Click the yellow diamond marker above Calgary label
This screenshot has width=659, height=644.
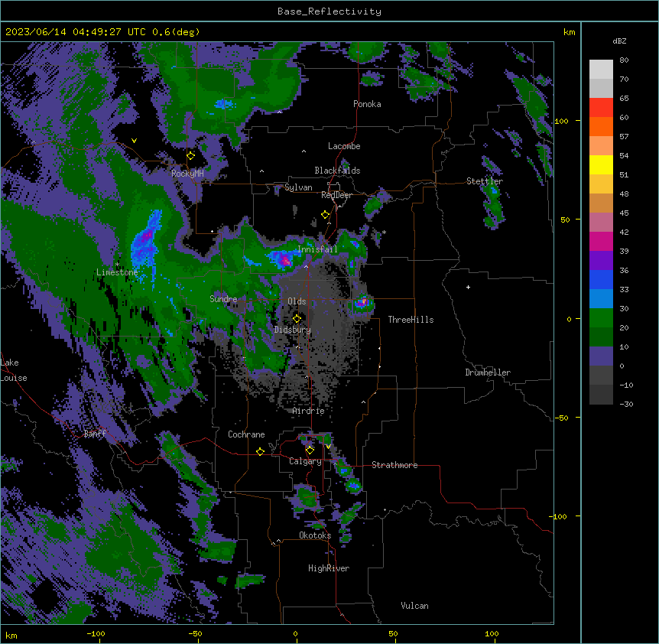click(310, 450)
